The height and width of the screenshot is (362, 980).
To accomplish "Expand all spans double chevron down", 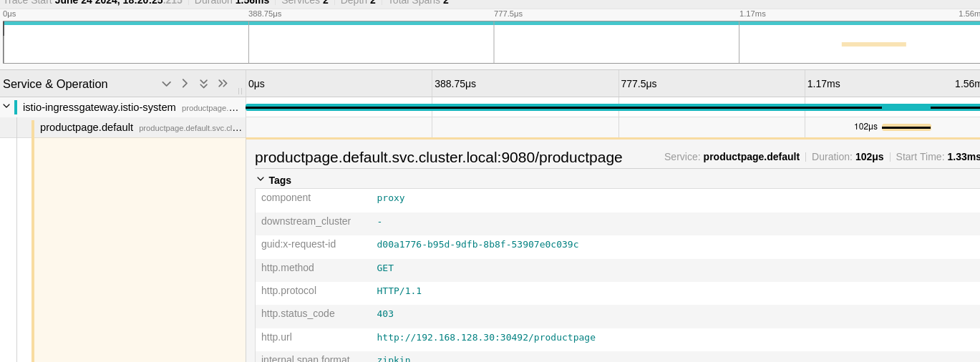I will coord(203,84).
